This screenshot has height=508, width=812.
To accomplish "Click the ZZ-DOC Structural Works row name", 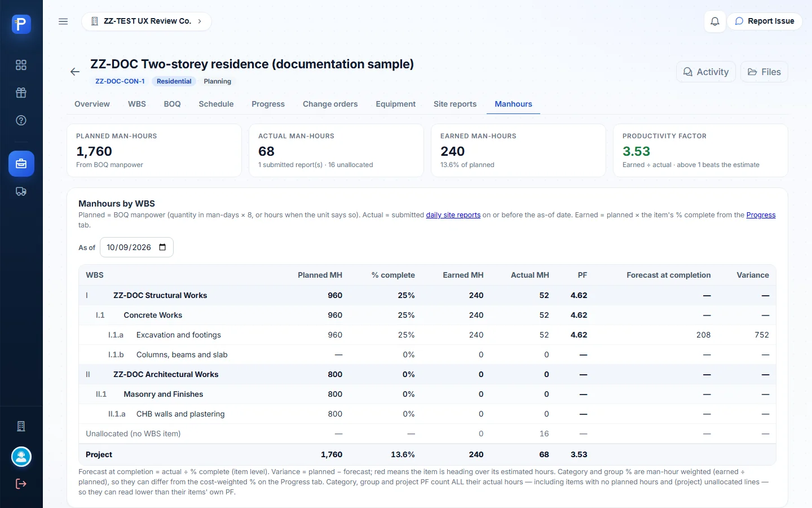I will 160,295.
